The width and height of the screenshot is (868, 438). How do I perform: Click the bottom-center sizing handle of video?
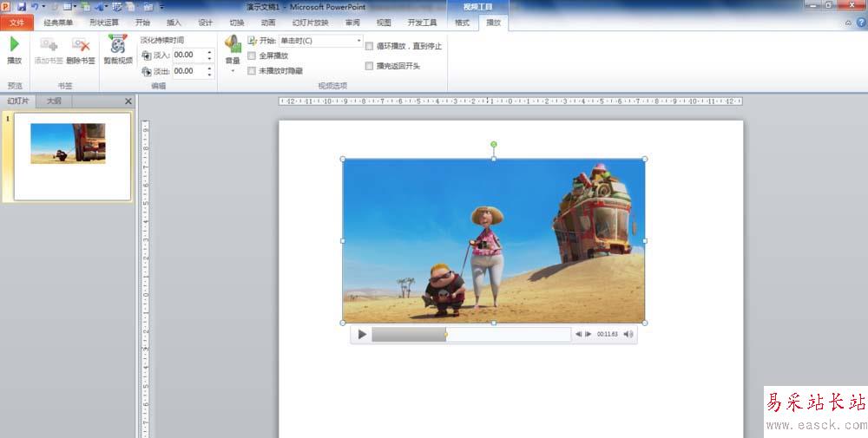[494, 323]
